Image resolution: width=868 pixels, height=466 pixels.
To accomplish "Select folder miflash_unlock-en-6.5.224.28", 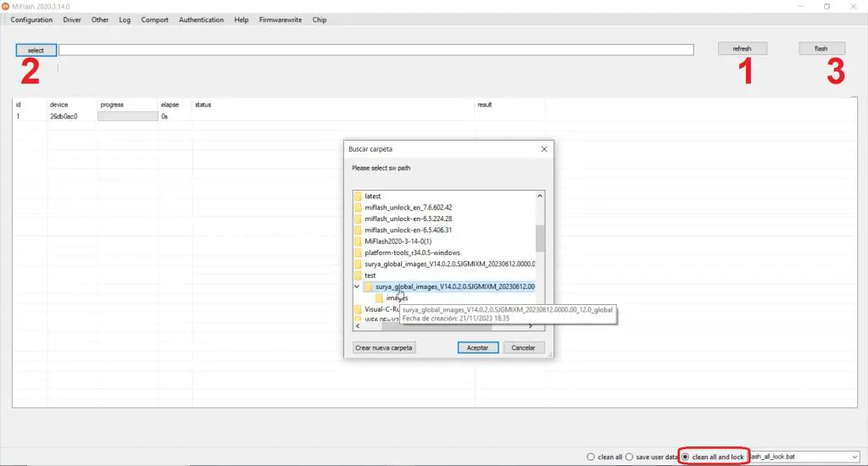I will click(x=408, y=219).
